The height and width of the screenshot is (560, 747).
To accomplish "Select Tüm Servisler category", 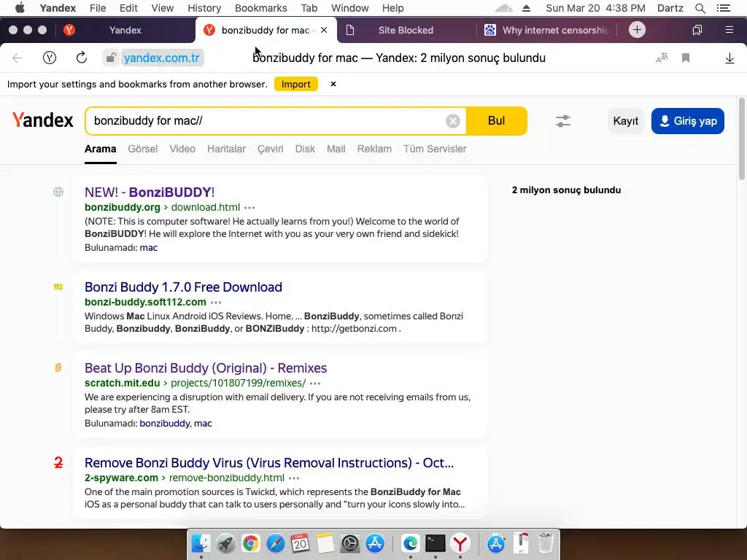I will [x=435, y=149].
